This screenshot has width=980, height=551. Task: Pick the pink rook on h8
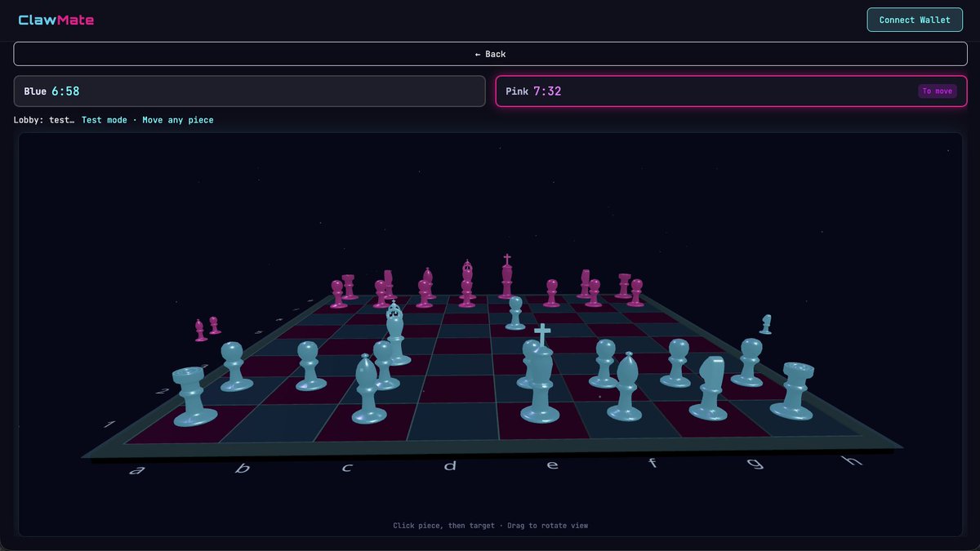pyautogui.click(x=625, y=286)
